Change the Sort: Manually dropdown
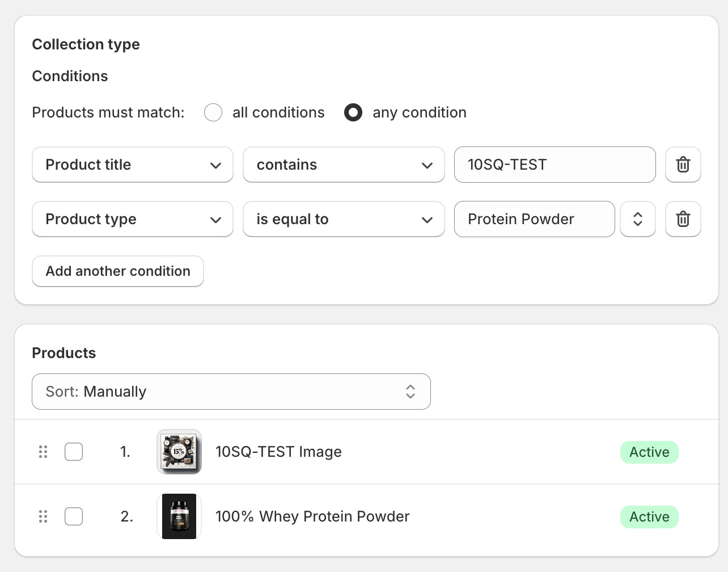 pos(231,392)
